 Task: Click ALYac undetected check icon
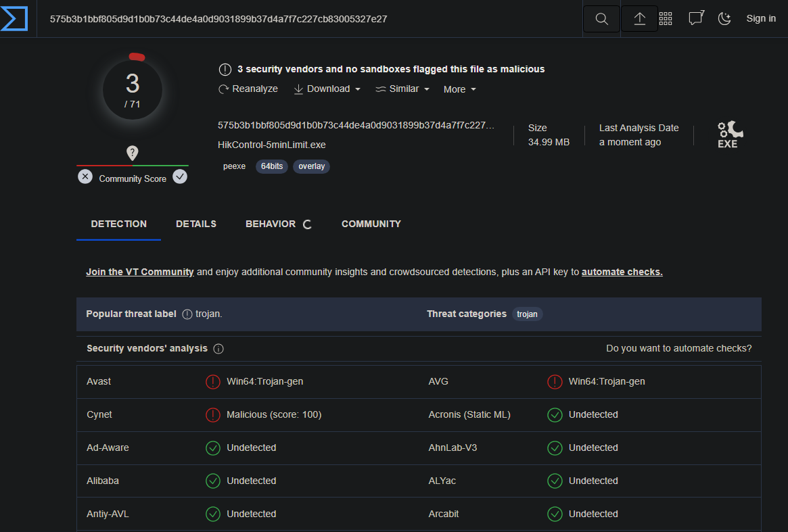(555, 481)
